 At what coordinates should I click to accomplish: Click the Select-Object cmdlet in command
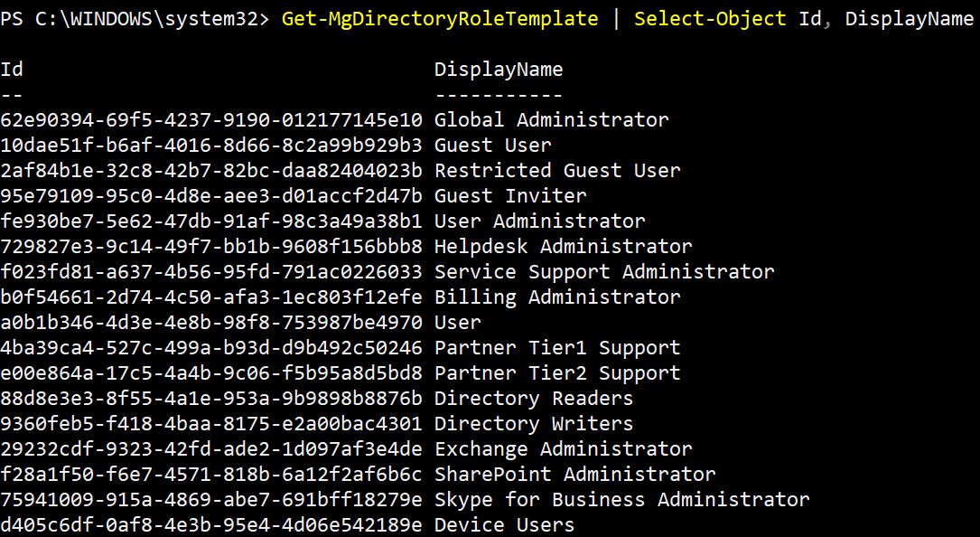(710, 18)
